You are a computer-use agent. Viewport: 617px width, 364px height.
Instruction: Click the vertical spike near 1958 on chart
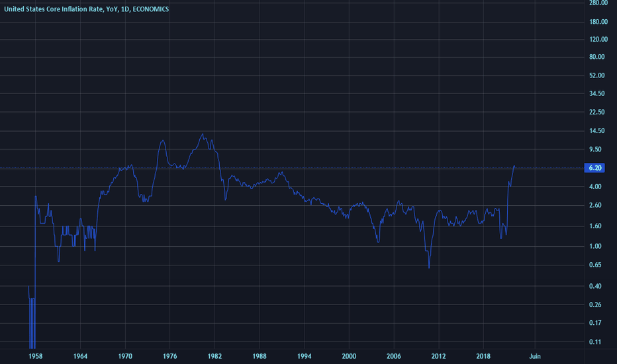coord(35,271)
